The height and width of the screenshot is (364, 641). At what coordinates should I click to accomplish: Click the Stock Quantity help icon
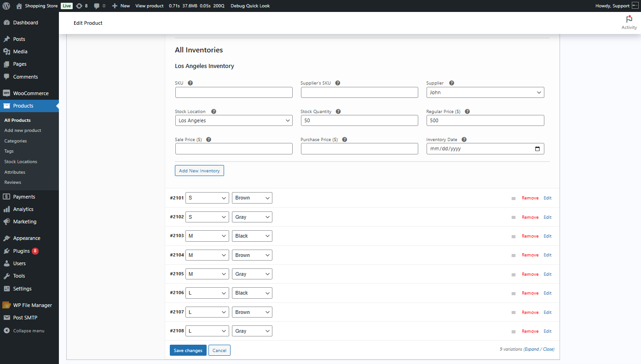pyautogui.click(x=338, y=112)
